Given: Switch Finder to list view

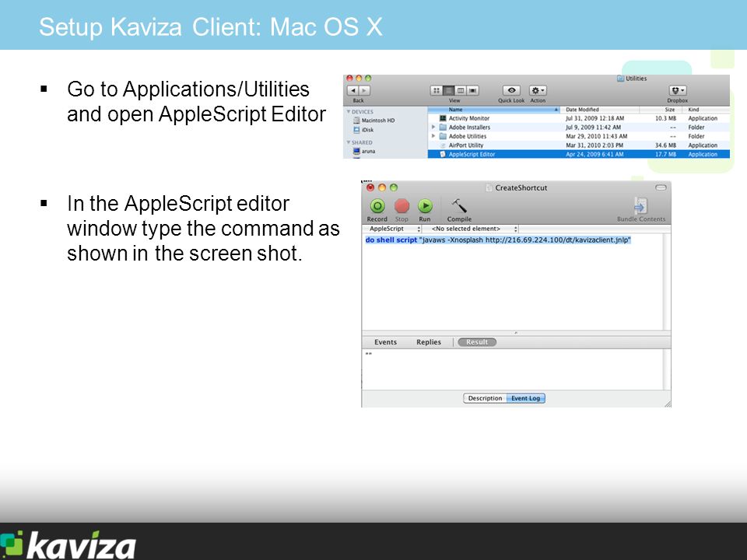Looking at the screenshot, I should coord(449,90).
